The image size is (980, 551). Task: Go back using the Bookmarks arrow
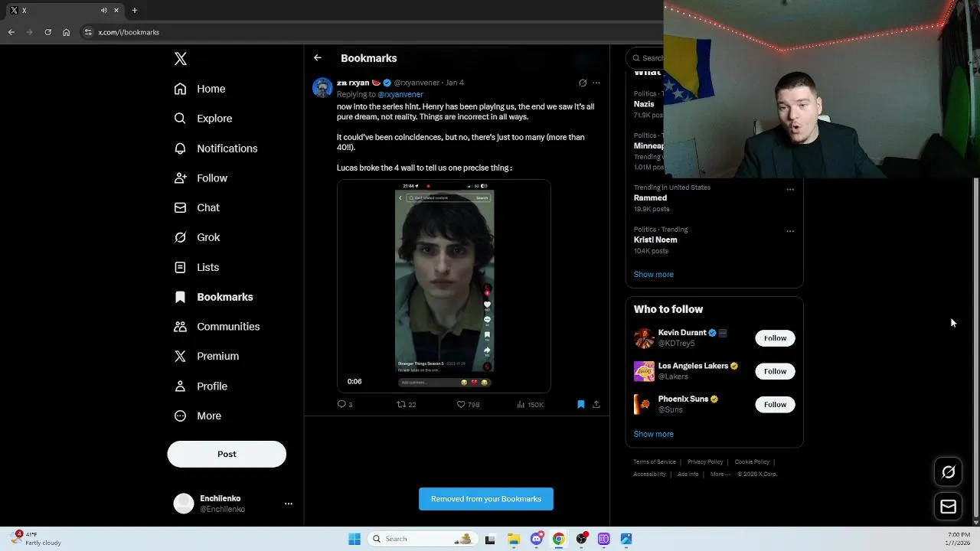click(318, 58)
